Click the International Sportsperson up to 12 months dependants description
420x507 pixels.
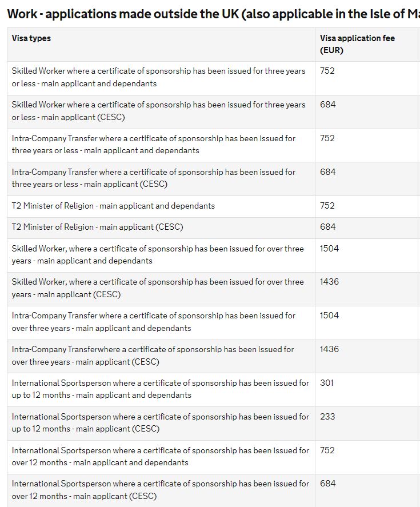160,389
